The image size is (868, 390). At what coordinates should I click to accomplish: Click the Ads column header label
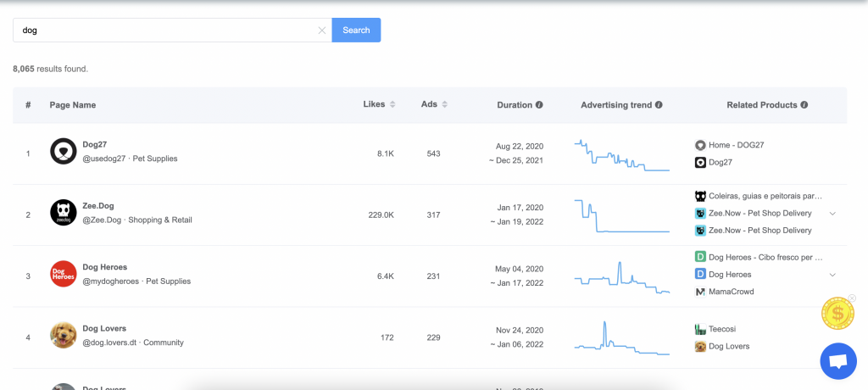pyautogui.click(x=429, y=104)
